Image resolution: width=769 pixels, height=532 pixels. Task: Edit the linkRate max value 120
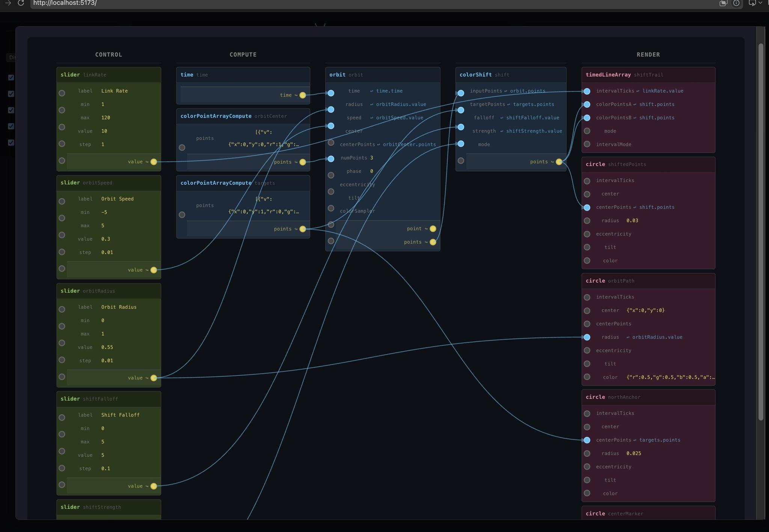click(106, 118)
